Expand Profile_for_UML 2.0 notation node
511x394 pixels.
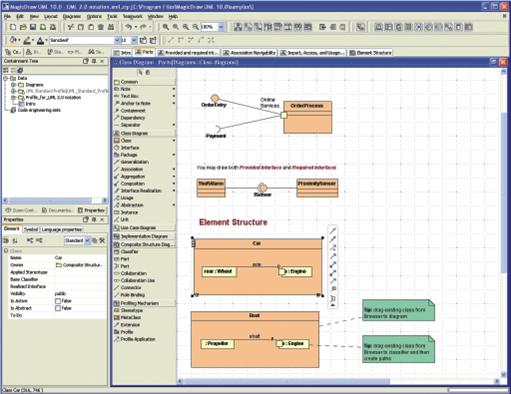(x=13, y=97)
